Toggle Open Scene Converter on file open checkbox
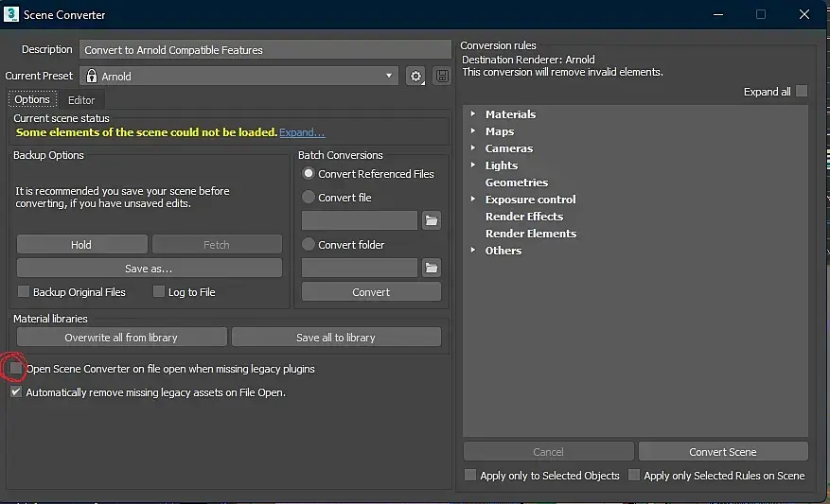Viewport: 830px width, 504px height. click(x=16, y=368)
